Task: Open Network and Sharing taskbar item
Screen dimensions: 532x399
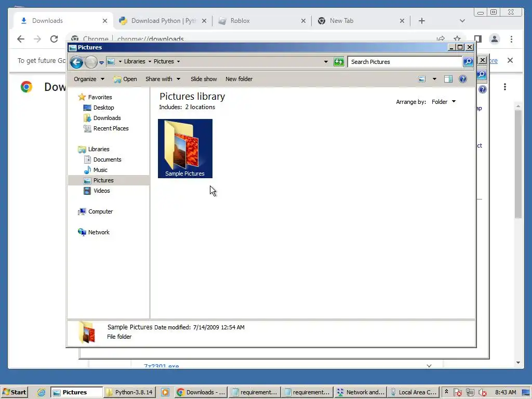Action: pyautogui.click(x=361, y=392)
